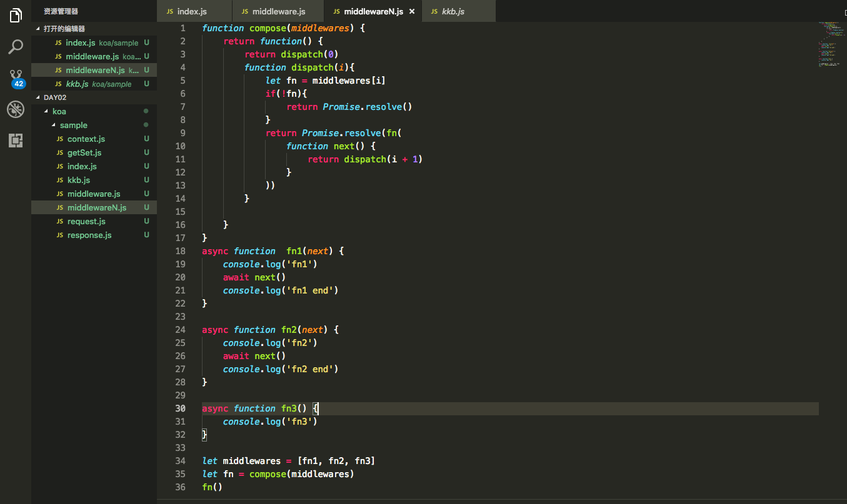Click 'return dispatch(0)' code line
847x504 pixels.
[x=291, y=54]
